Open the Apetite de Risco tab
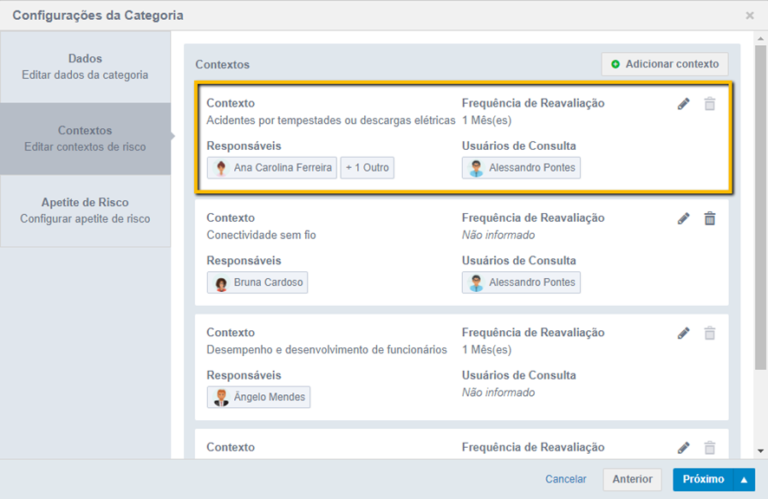Image resolution: width=768 pixels, height=499 pixels. 85,210
